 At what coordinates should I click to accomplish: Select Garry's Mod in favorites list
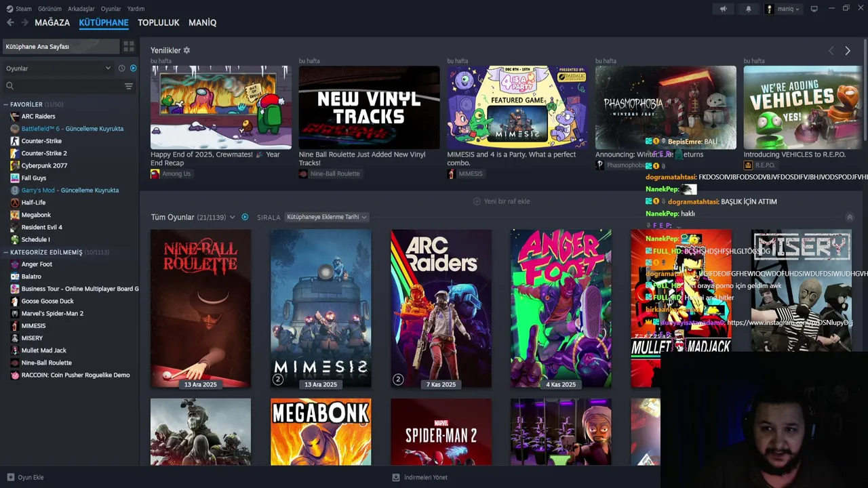pos(70,190)
